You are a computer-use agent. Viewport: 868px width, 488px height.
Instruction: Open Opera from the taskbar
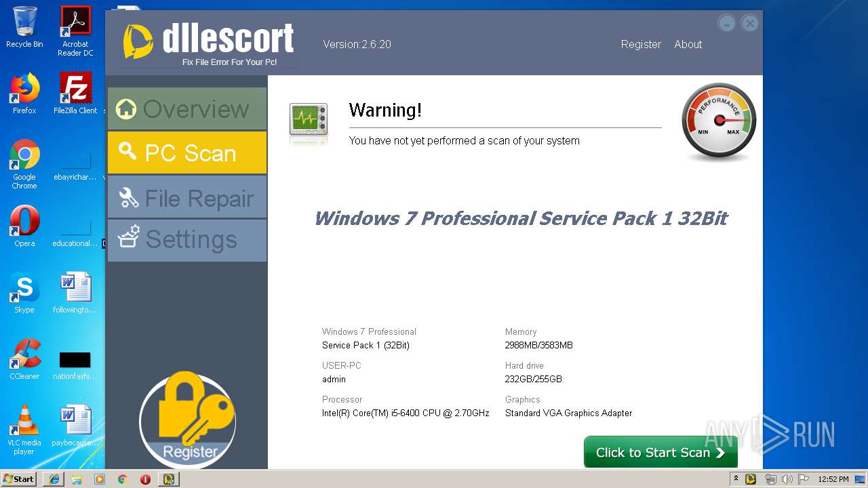coord(145,479)
